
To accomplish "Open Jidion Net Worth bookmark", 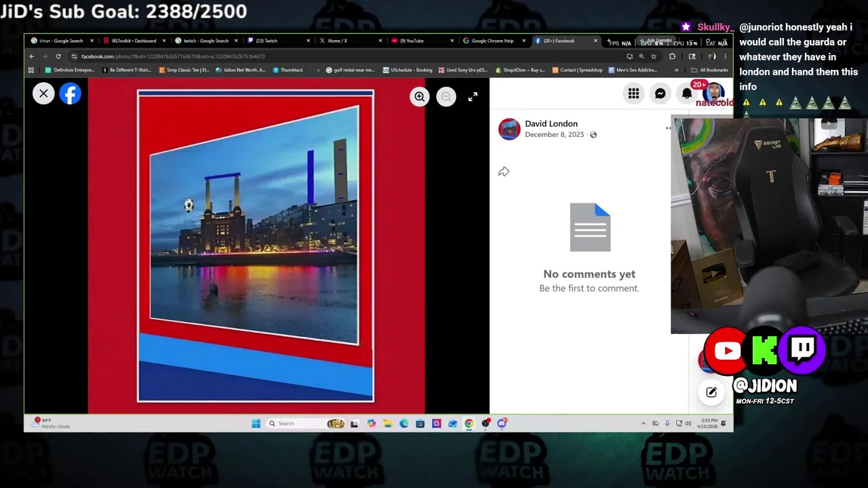I will coord(241,70).
